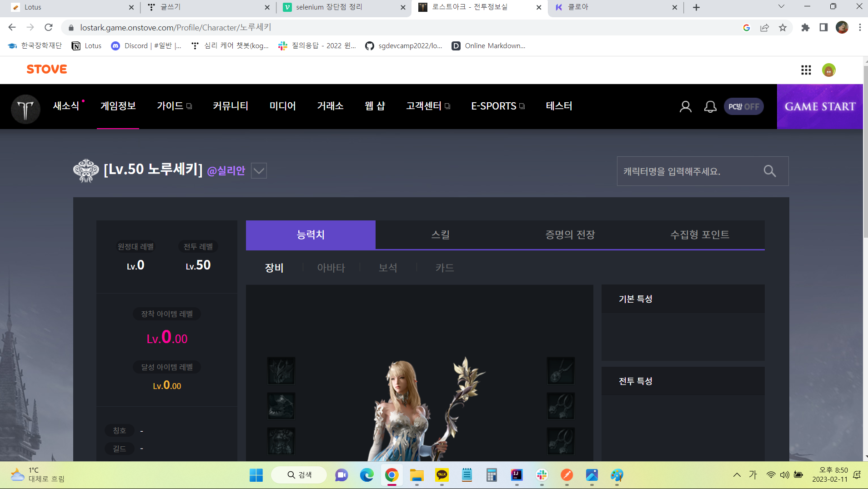Open the Discord bookmark

146,46
